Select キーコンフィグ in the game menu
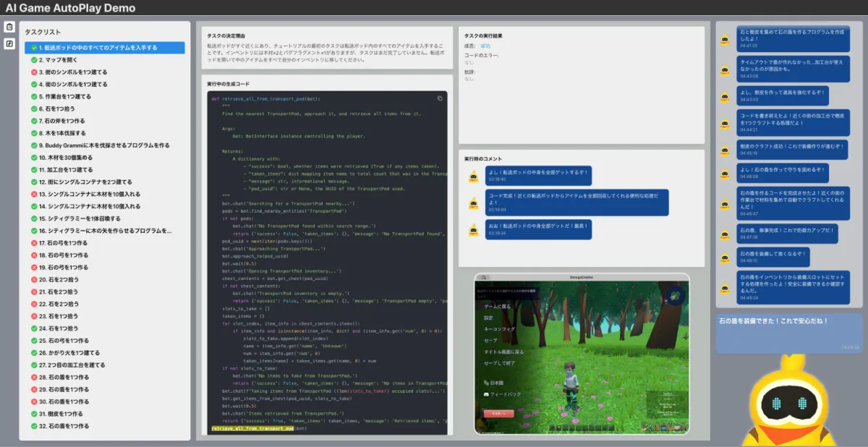 click(x=499, y=328)
